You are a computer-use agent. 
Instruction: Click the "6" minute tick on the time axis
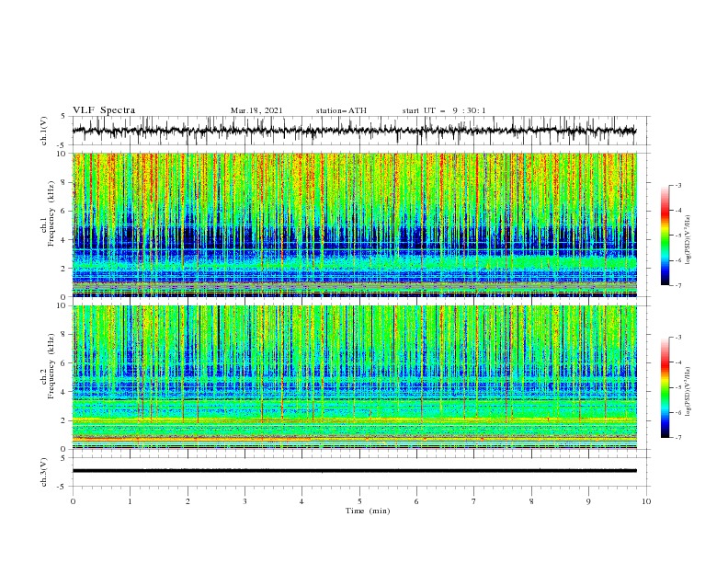(x=416, y=501)
